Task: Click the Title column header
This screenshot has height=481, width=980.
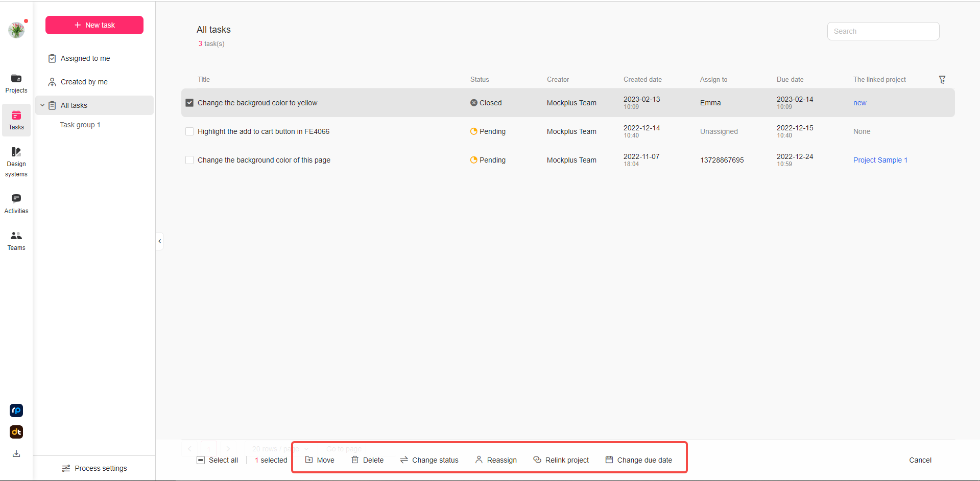Action: coord(204,79)
